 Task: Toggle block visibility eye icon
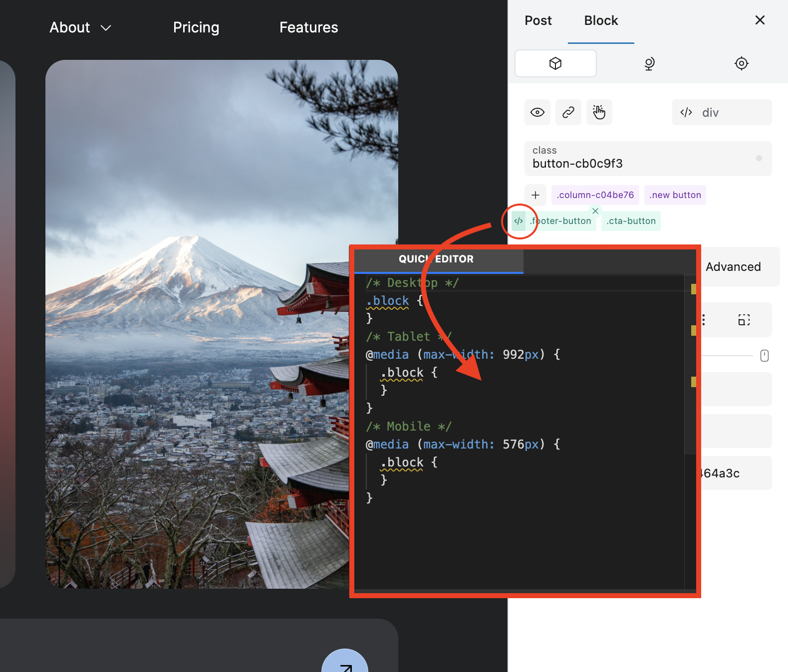[x=537, y=112]
